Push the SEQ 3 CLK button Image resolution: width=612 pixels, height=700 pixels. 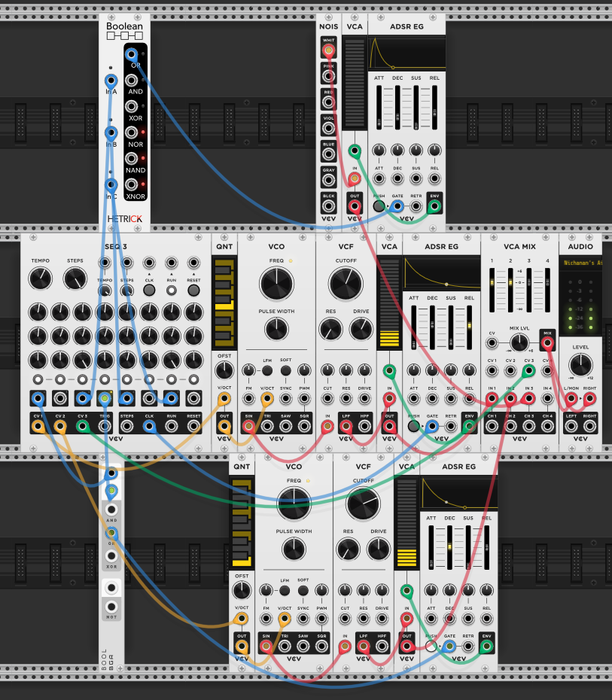pos(149,291)
